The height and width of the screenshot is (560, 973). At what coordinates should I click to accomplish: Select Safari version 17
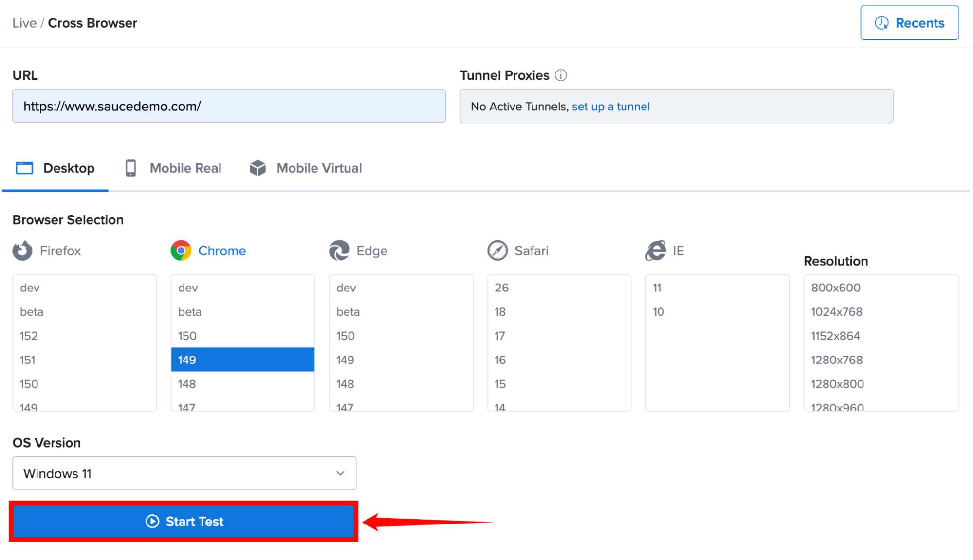tap(559, 336)
